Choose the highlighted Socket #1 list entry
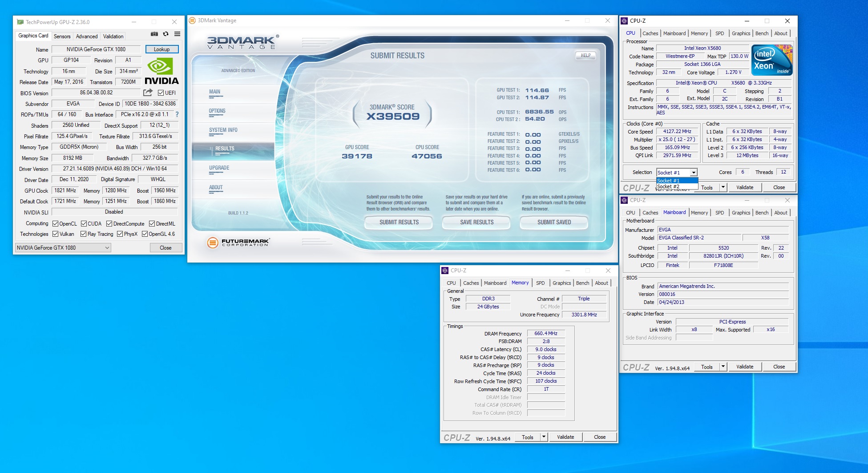This screenshot has height=473, width=868. 677,181
